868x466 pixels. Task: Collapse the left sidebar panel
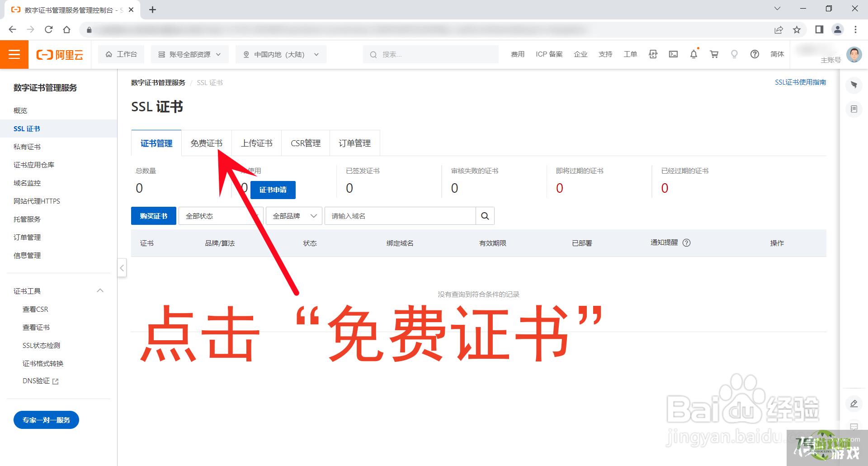(122, 268)
